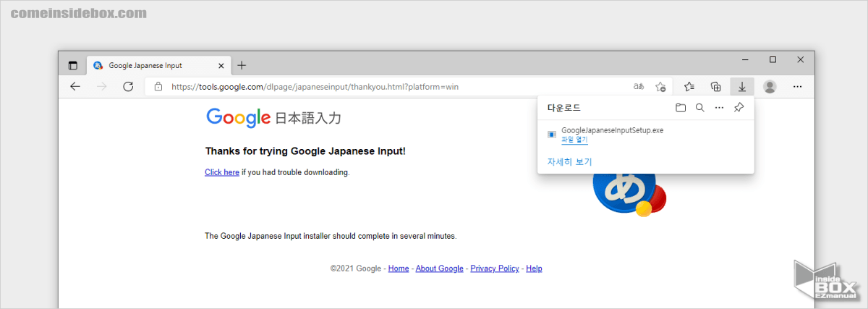The height and width of the screenshot is (309, 868).
Task: Click the GoogleJapaneseInputSetup.exe file name
Action: pos(612,130)
